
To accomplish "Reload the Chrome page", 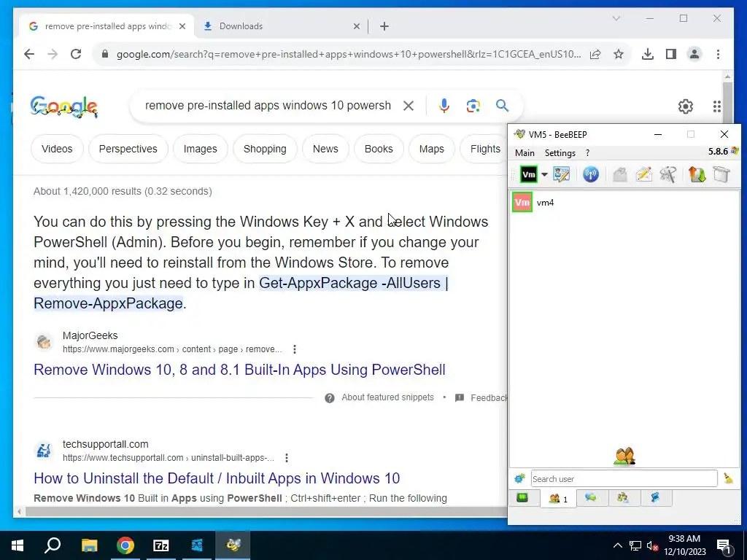I will click(76, 54).
